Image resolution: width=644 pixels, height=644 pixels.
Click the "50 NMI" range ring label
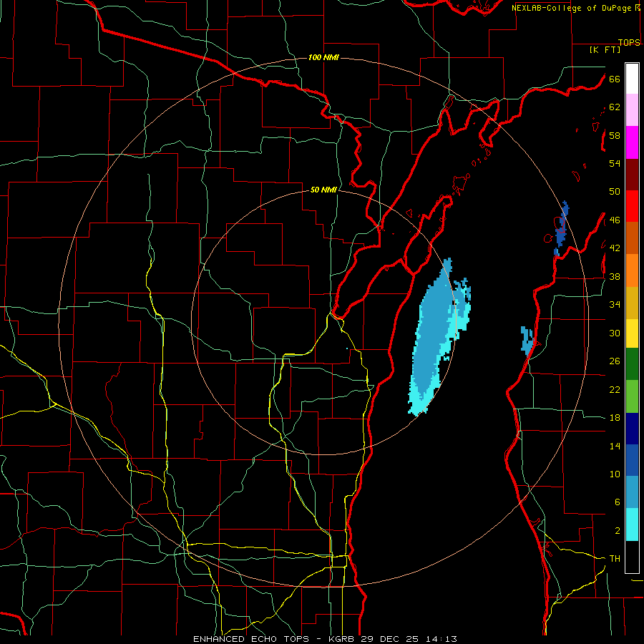323,190
